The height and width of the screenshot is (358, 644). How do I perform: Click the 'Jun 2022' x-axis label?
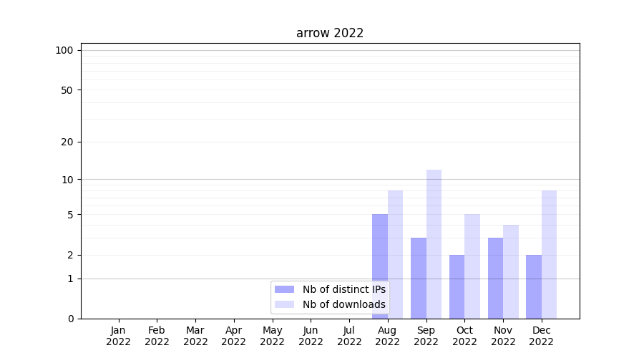click(311, 336)
